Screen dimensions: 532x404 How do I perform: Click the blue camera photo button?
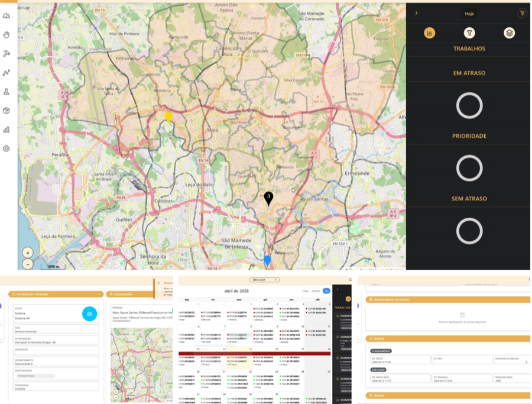pos(90,313)
